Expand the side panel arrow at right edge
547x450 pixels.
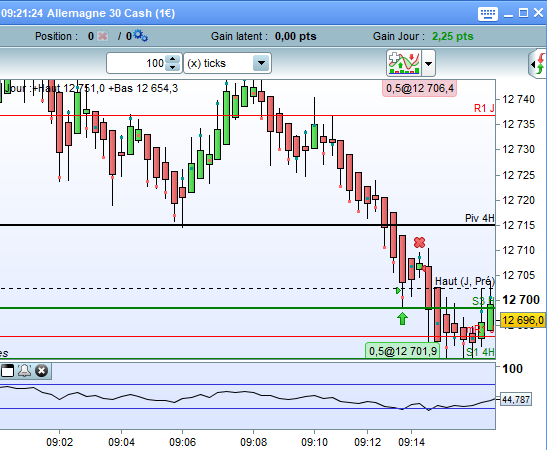[x=538, y=63]
